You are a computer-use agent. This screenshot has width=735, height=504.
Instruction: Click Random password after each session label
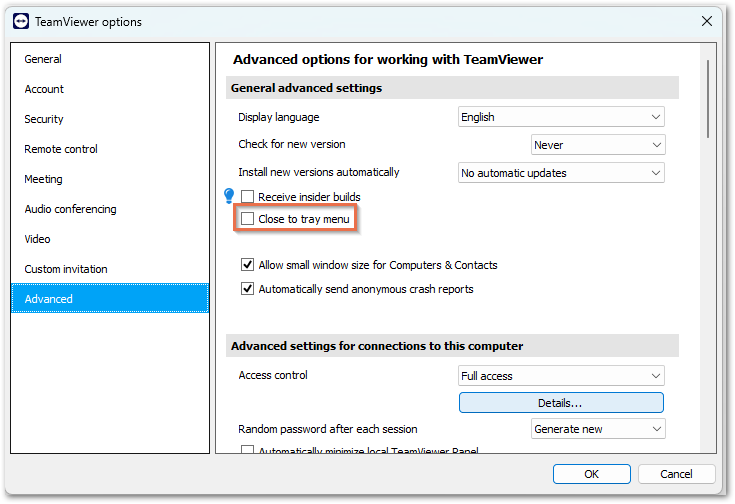(x=328, y=429)
